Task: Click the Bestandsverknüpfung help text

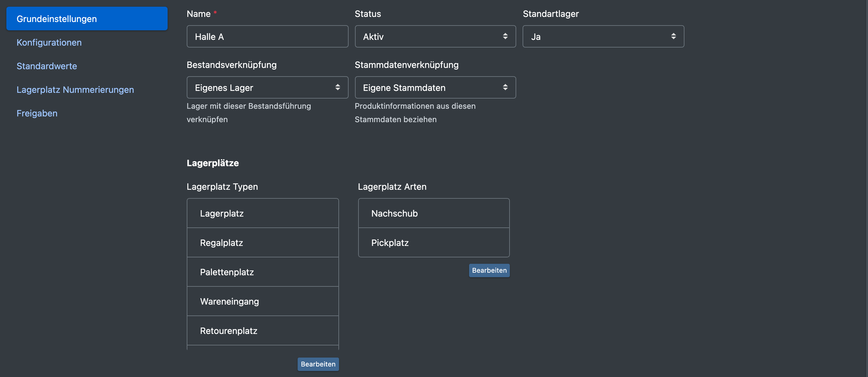Action: [249, 113]
